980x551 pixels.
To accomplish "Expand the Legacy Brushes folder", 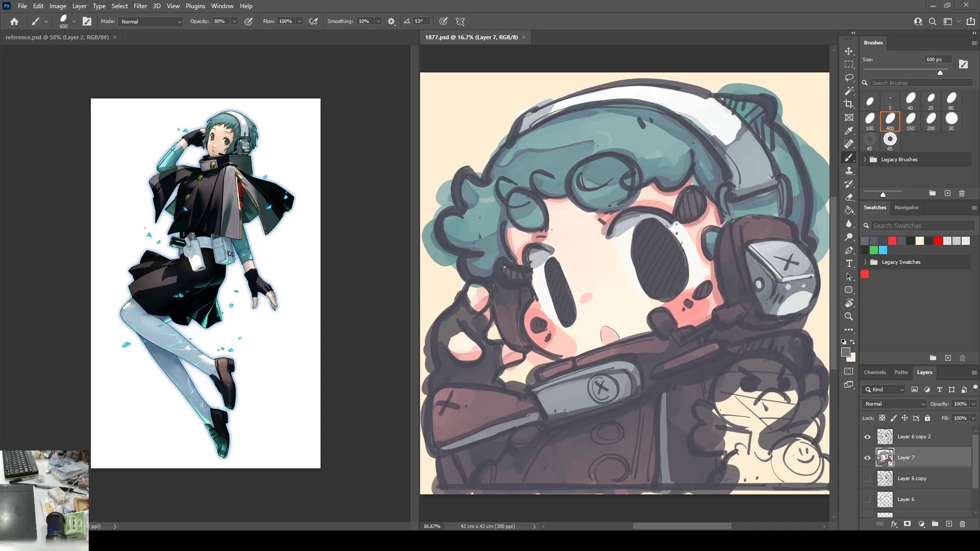I will tap(865, 160).
